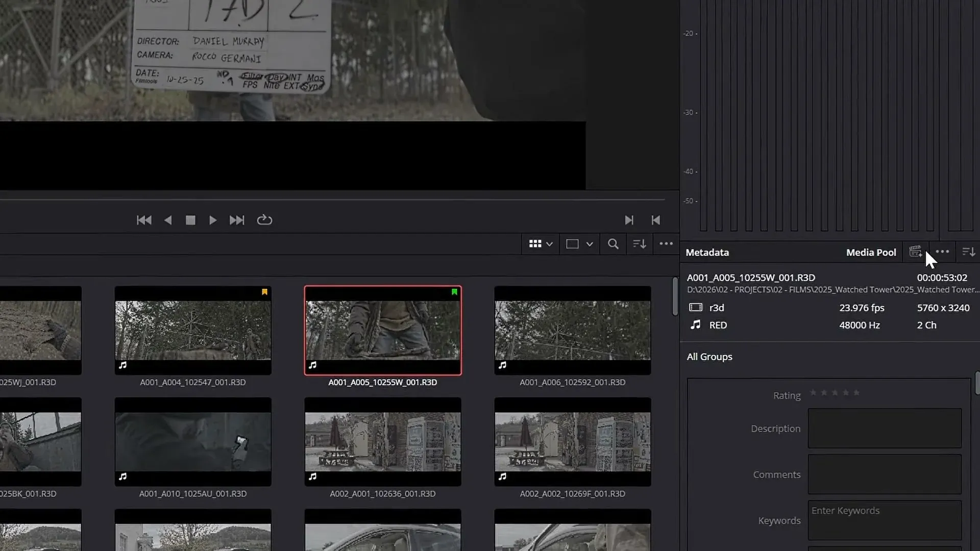
Task: Click the 2 Ch audio channels value
Action: pyautogui.click(x=926, y=325)
